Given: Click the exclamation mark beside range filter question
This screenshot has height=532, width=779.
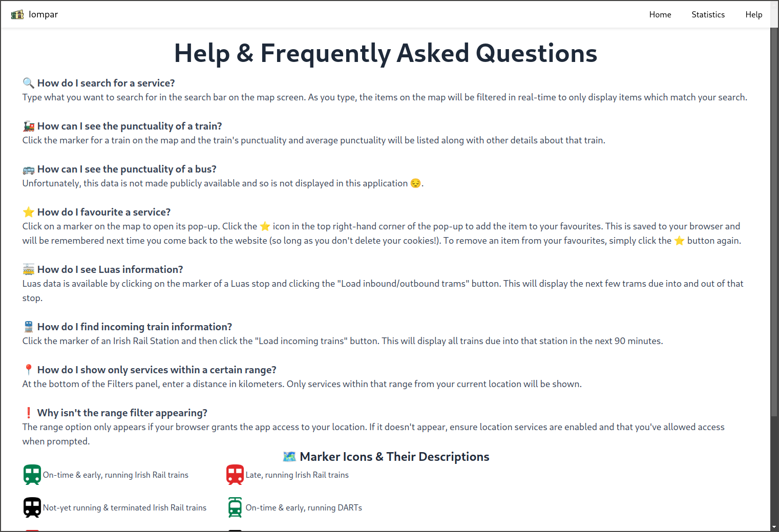Looking at the screenshot, I should [x=29, y=413].
